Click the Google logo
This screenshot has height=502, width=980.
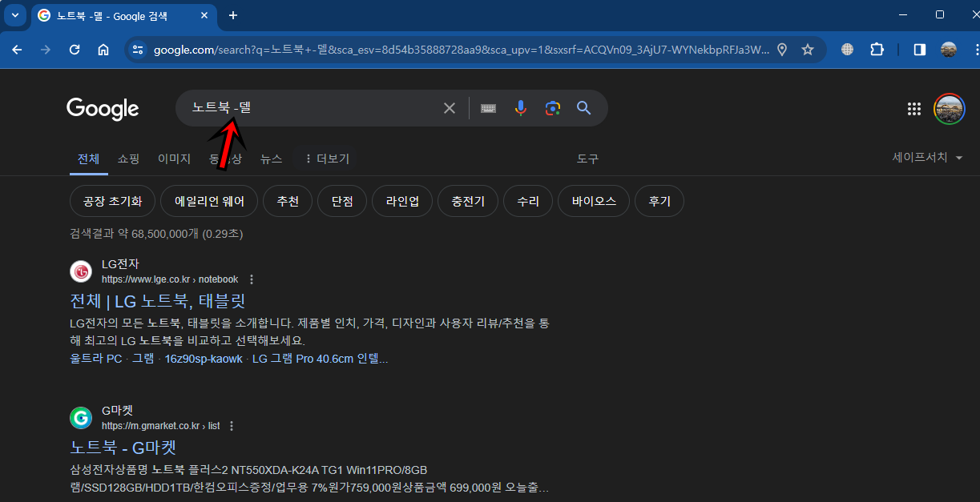[103, 109]
